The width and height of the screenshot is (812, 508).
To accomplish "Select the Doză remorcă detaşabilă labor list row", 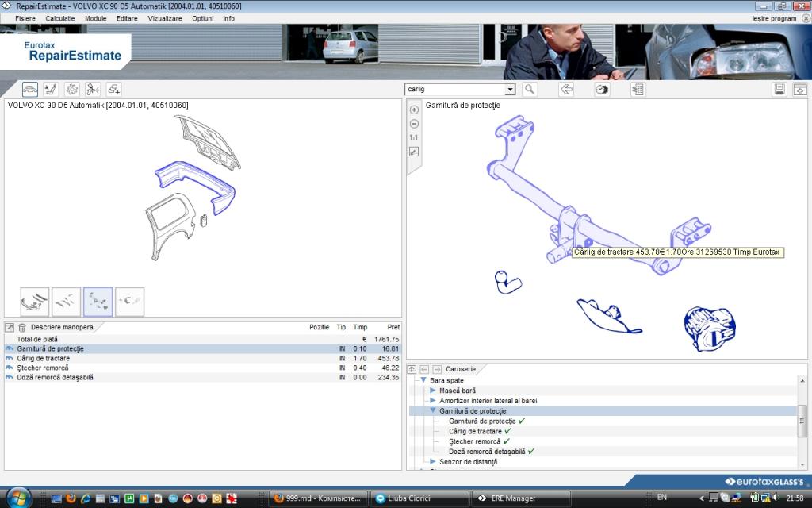I will [x=202, y=377].
